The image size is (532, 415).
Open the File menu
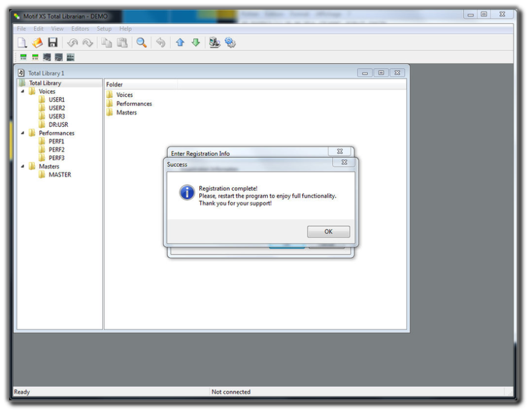coord(21,29)
